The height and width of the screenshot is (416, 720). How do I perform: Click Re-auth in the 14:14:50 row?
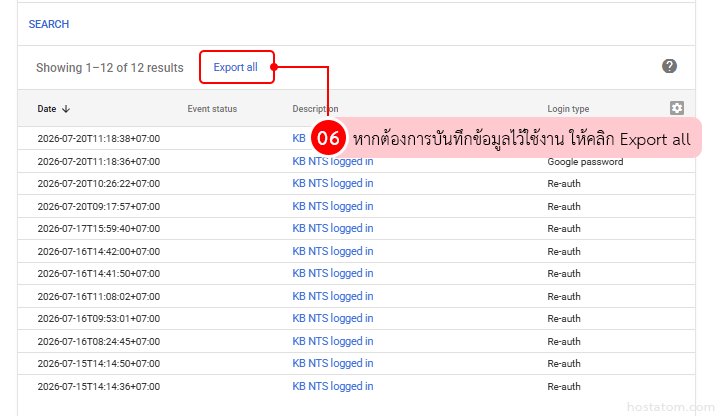(x=564, y=364)
